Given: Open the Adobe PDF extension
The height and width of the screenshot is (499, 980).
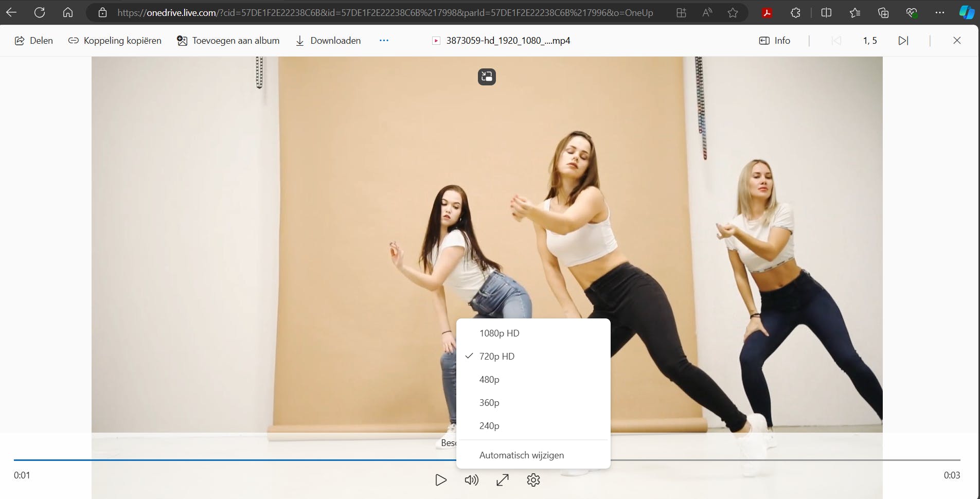Looking at the screenshot, I should coord(767,13).
